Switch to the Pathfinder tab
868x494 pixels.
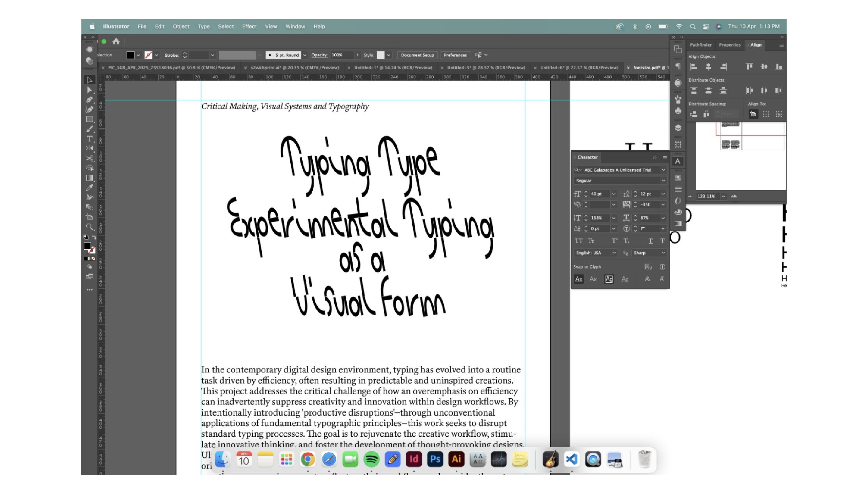(701, 45)
